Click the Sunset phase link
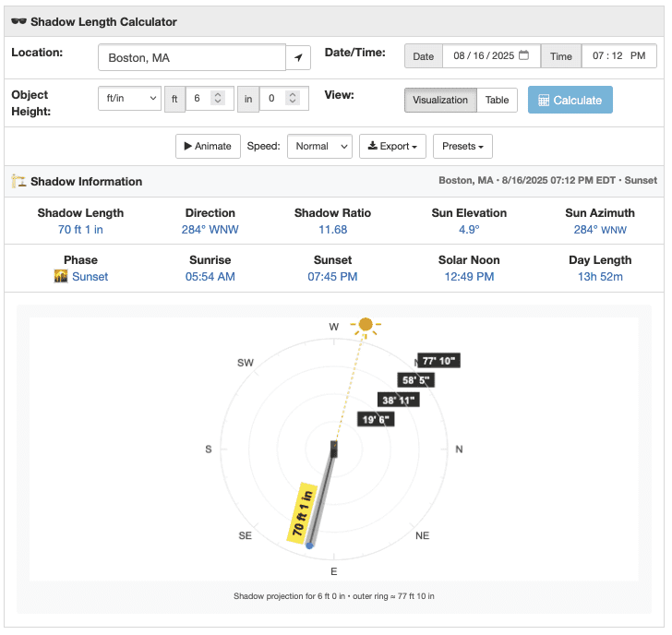The image size is (672, 635). click(x=90, y=276)
